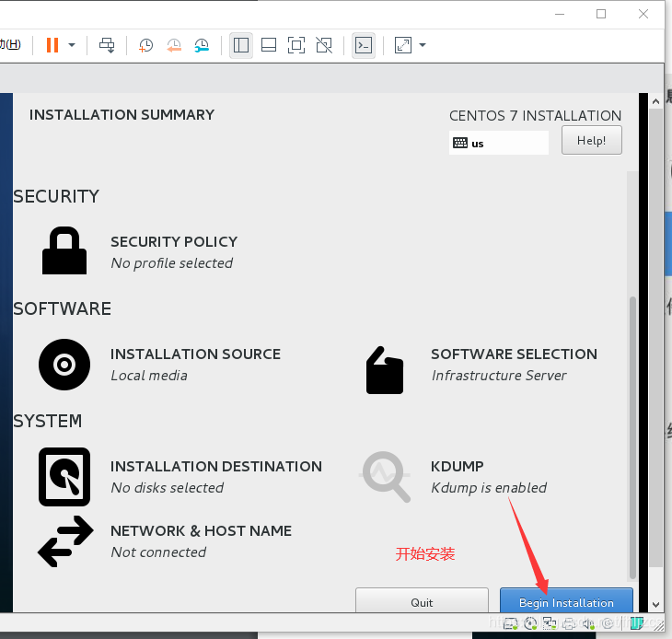Click 'Not connected' status text

point(158,552)
